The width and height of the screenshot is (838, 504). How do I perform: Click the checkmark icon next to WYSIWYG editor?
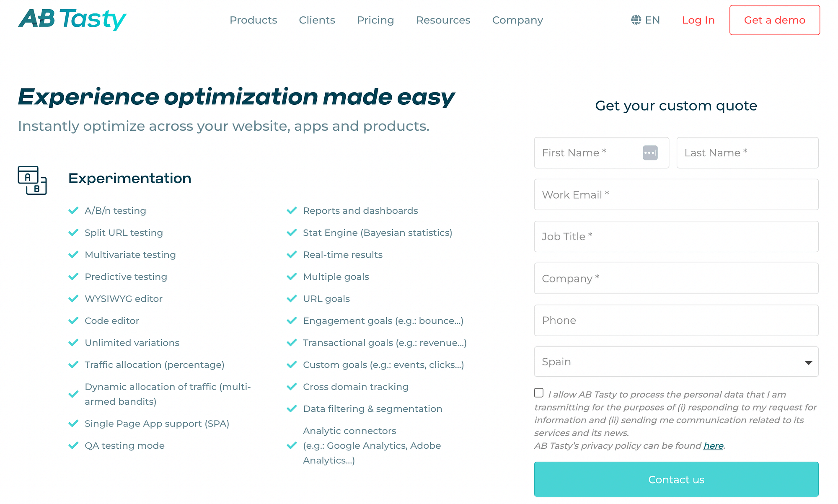coord(73,298)
